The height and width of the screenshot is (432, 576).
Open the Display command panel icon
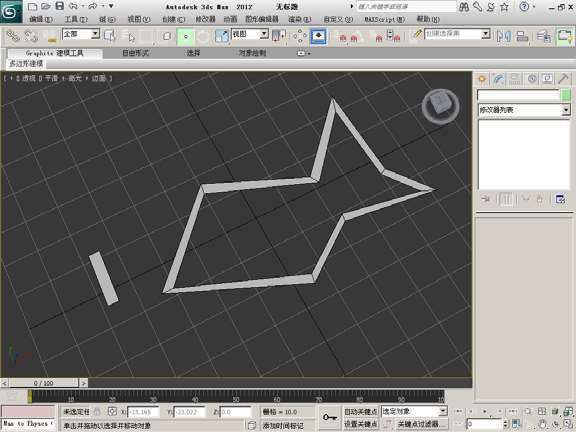coord(548,79)
